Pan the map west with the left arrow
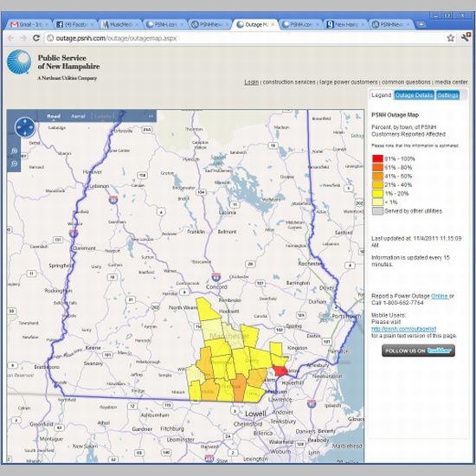Screen dimensions: 476x476 (x=19, y=127)
